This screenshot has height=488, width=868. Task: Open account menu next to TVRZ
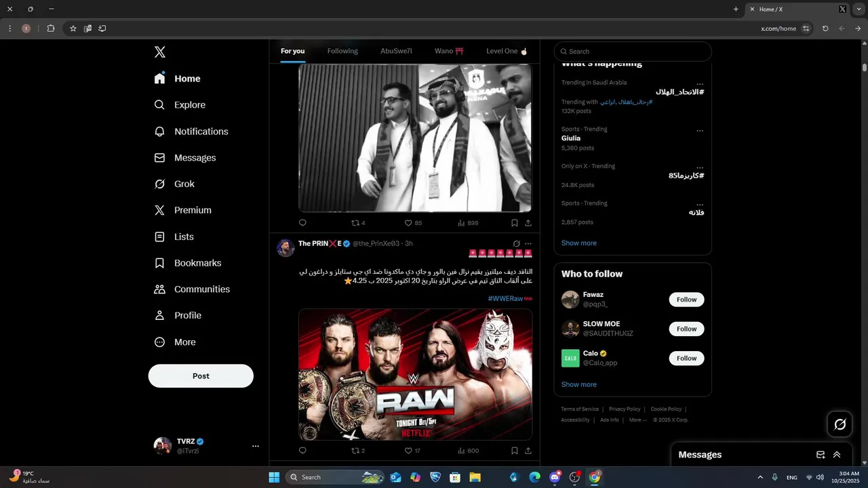256,446
